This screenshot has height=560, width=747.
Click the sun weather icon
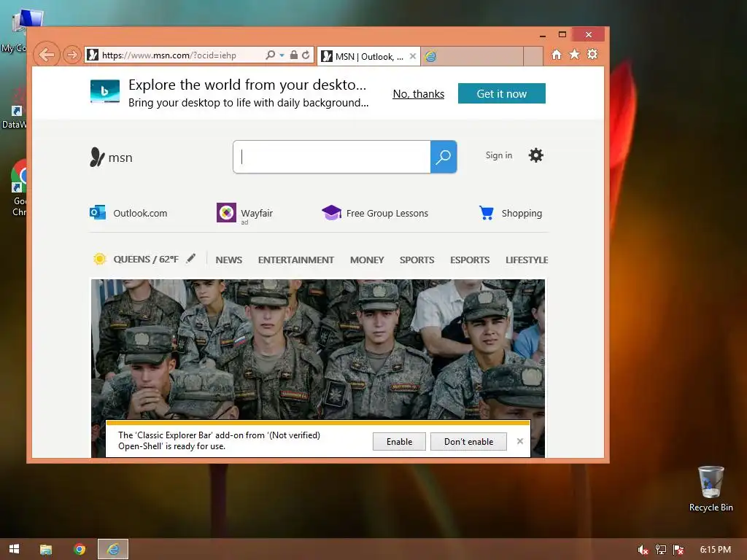click(99, 259)
